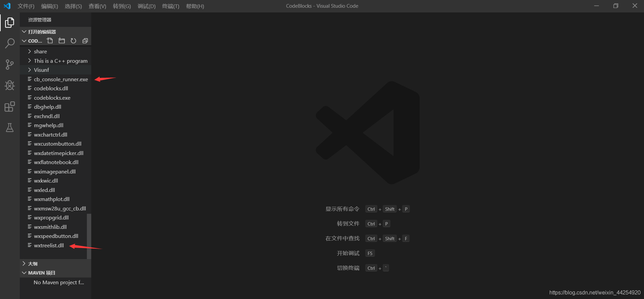Open the 终端(T) menu
The image size is (644, 299).
coord(171,6)
